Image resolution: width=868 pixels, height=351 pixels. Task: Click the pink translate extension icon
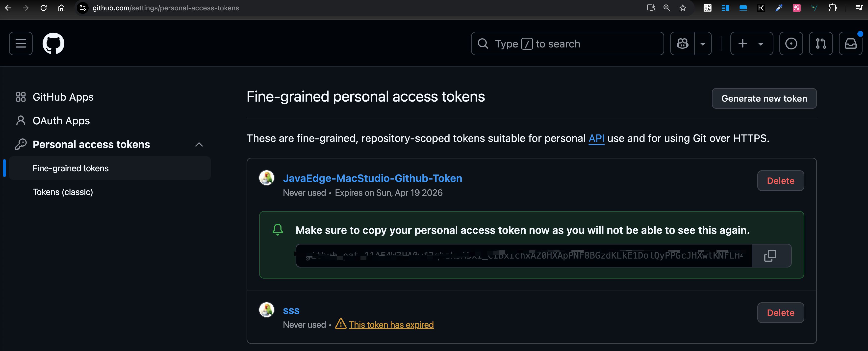tap(796, 8)
